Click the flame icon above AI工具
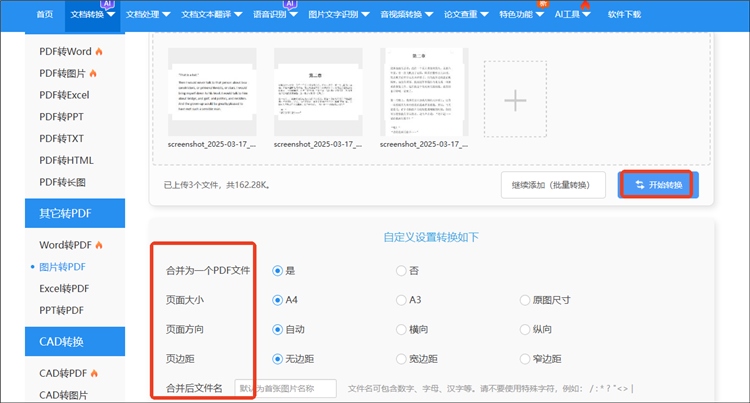The image size is (750, 403). tap(585, 4)
